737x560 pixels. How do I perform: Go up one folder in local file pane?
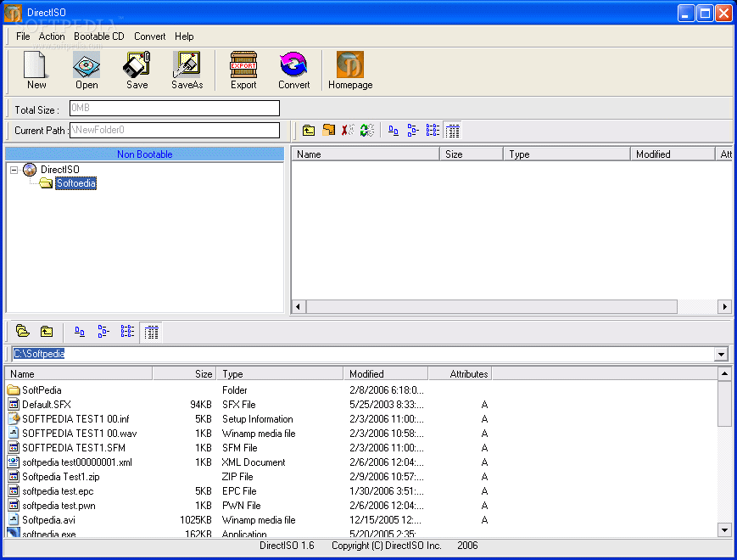(46, 332)
